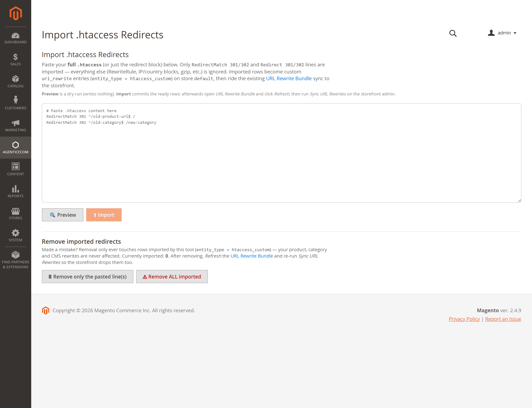Open the Sales dollar icon
This screenshot has height=408, width=532.
(16, 57)
